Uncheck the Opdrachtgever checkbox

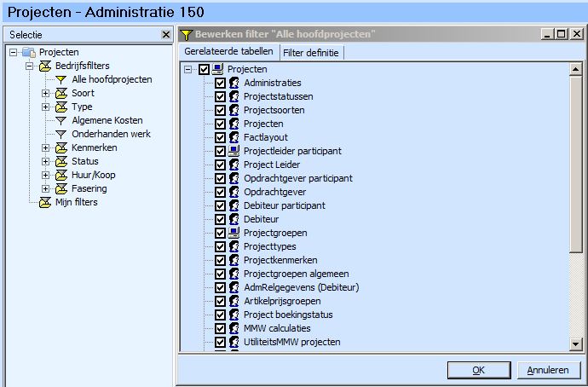(220, 192)
